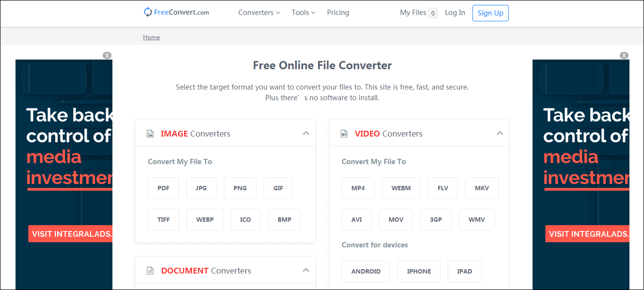Choose PNG as target format
The height and width of the screenshot is (290, 644).
click(240, 188)
